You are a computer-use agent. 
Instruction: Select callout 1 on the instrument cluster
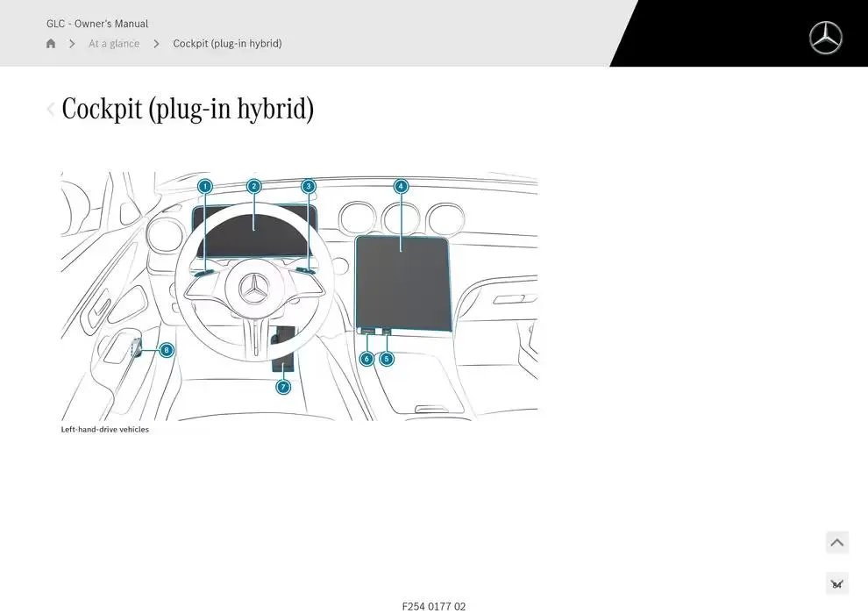204,186
